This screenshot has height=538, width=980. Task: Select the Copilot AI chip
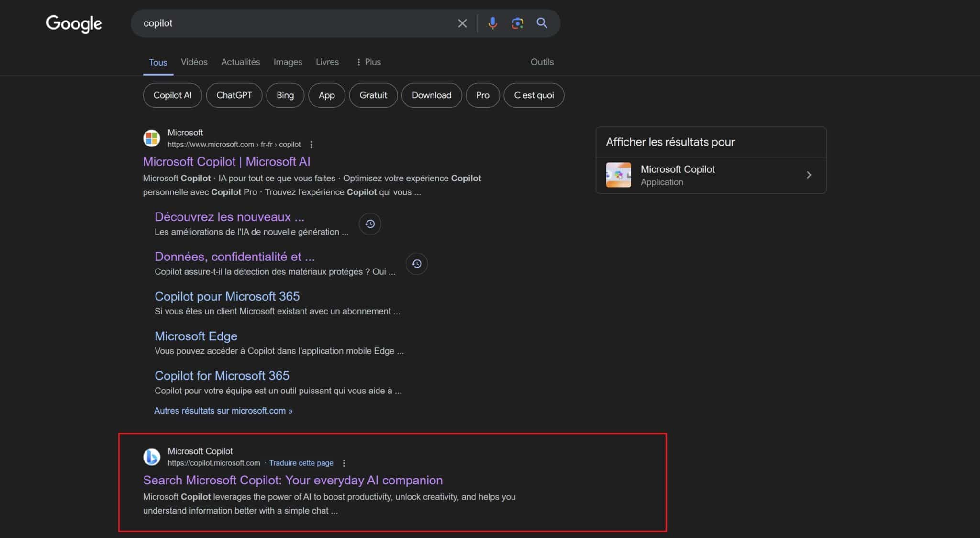coord(172,95)
